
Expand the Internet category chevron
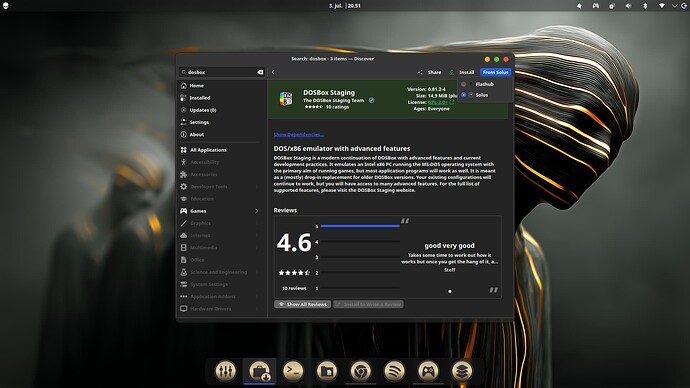coord(257,235)
